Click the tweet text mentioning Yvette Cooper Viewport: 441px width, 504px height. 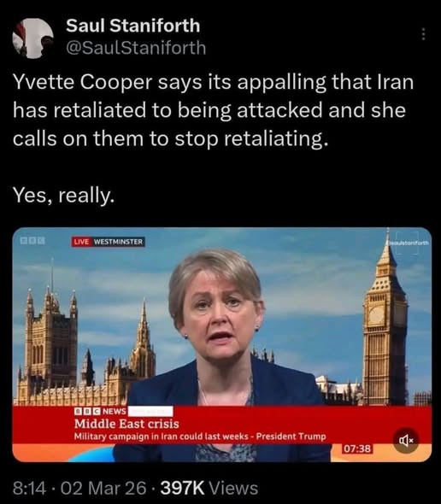pyautogui.click(x=213, y=110)
